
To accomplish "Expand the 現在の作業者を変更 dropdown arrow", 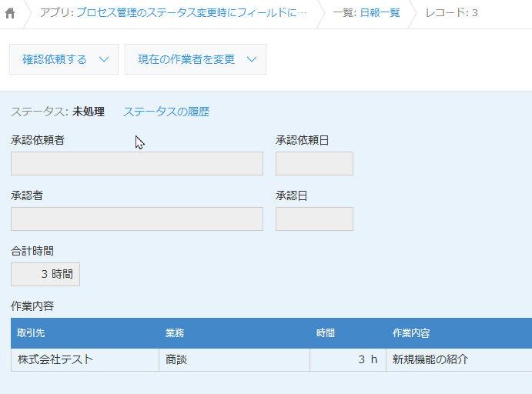I will point(252,59).
